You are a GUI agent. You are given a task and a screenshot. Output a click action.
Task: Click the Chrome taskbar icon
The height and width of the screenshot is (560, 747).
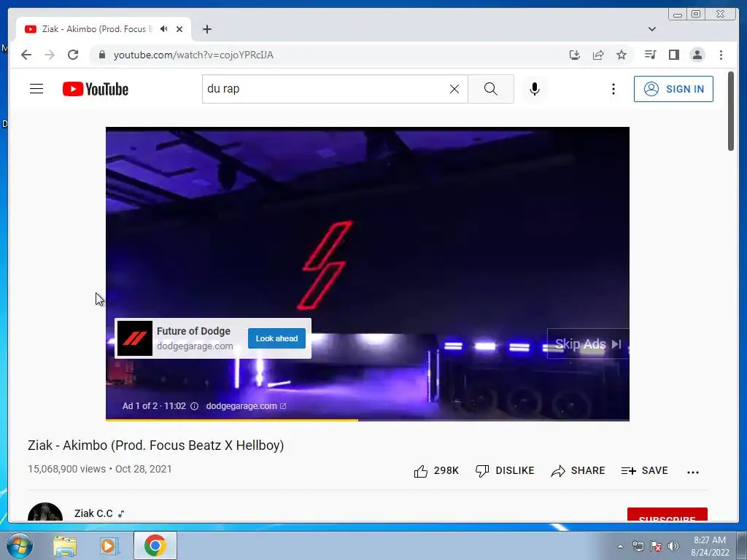point(155,545)
